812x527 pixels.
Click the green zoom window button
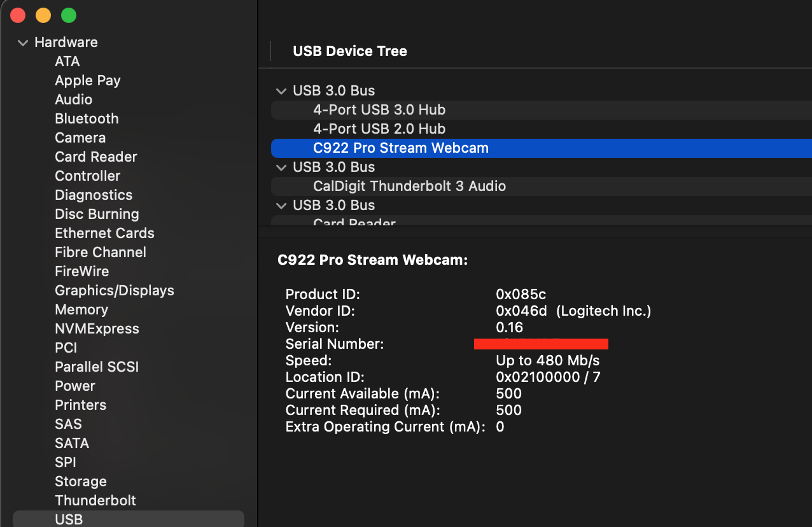69,15
